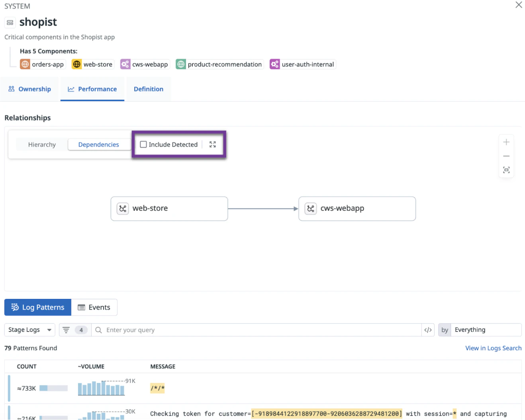
Task: Select the Dependencies view
Action: 99,145
